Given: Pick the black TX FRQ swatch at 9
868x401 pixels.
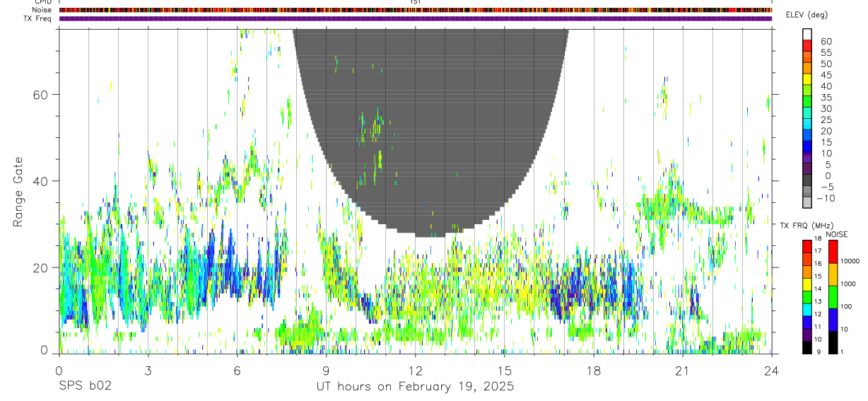Looking at the screenshot, I should coord(807,347).
